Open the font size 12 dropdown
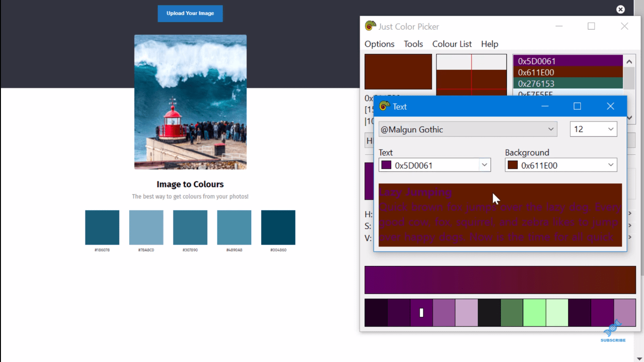 pyautogui.click(x=594, y=129)
